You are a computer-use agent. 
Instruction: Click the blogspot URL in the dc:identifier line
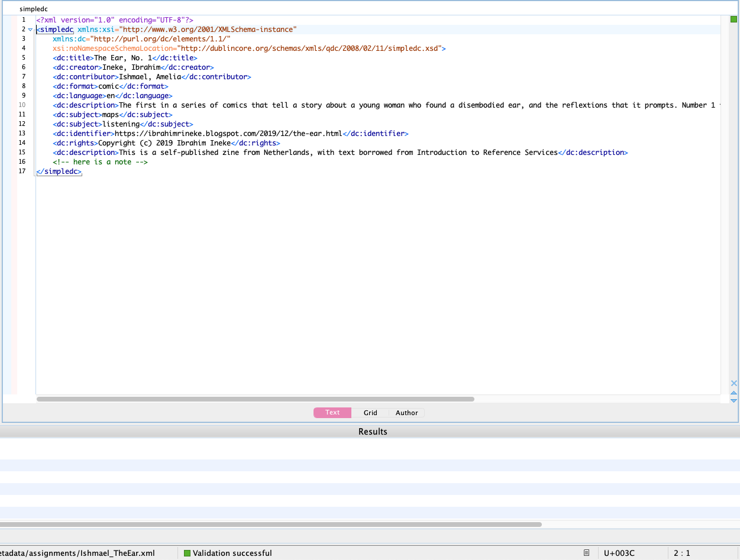(228, 134)
